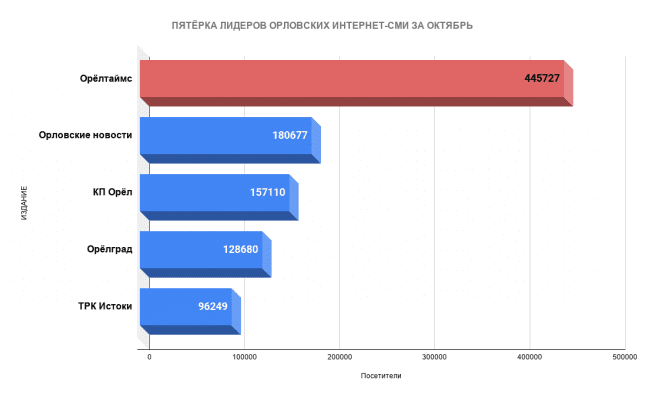Click the 200000 axis tick label
This screenshot has height=400, width=645.
click(339, 357)
